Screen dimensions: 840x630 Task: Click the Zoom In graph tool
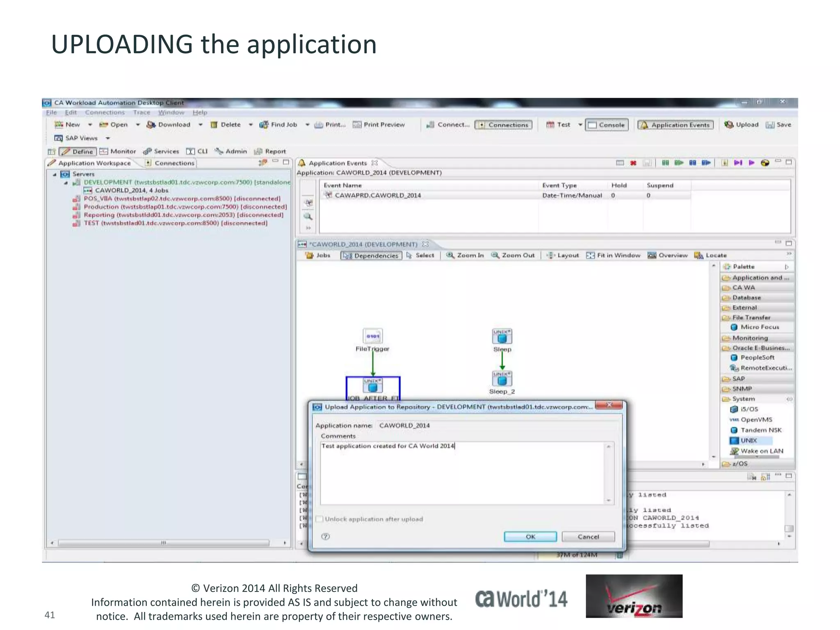[465, 255]
